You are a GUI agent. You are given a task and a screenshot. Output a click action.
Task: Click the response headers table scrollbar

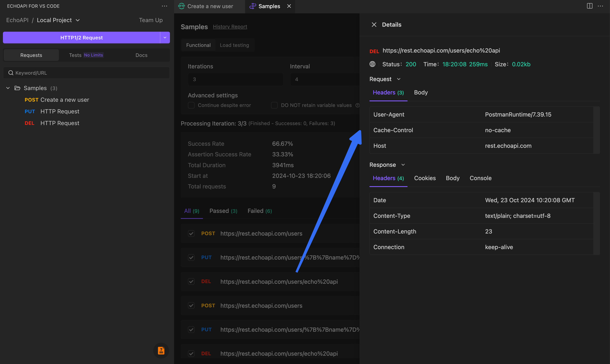pyautogui.click(x=596, y=223)
